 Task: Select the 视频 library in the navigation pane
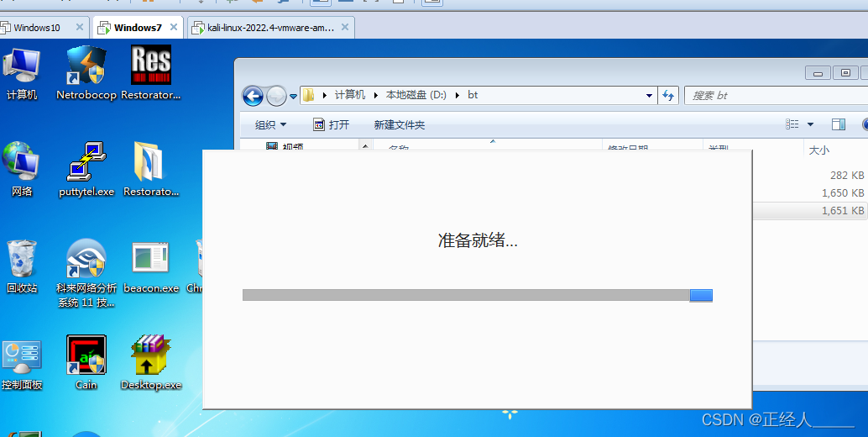pos(285,146)
